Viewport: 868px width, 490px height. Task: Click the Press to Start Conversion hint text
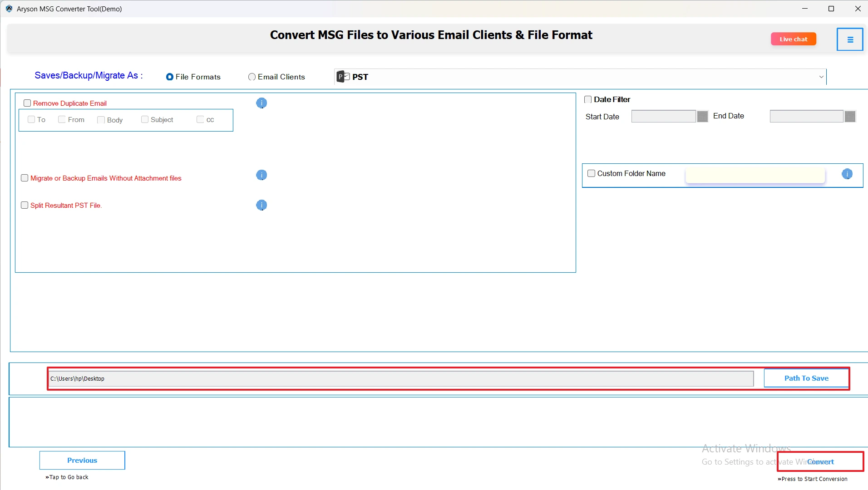click(x=813, y=479)
